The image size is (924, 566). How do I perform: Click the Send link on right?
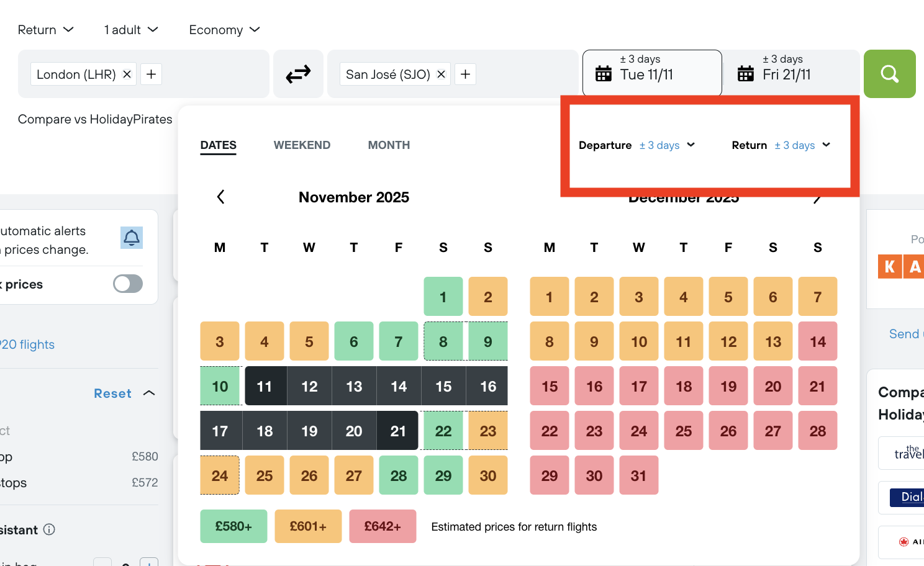coord(905,334)
